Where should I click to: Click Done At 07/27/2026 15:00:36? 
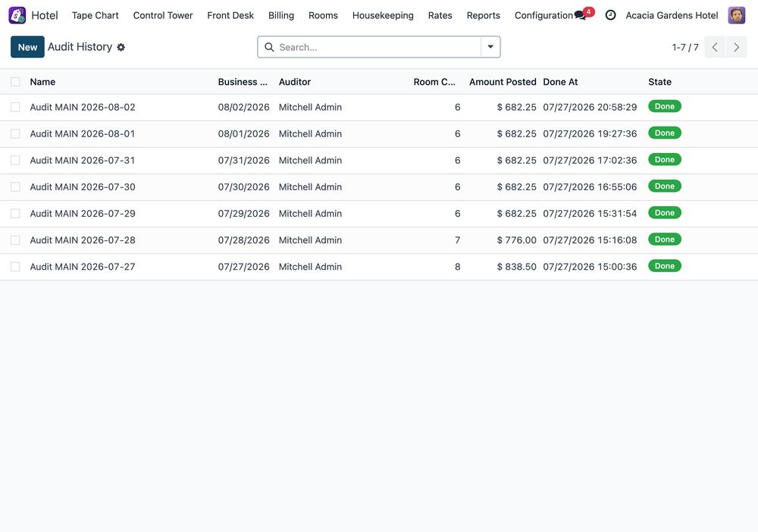coord(590,267)
